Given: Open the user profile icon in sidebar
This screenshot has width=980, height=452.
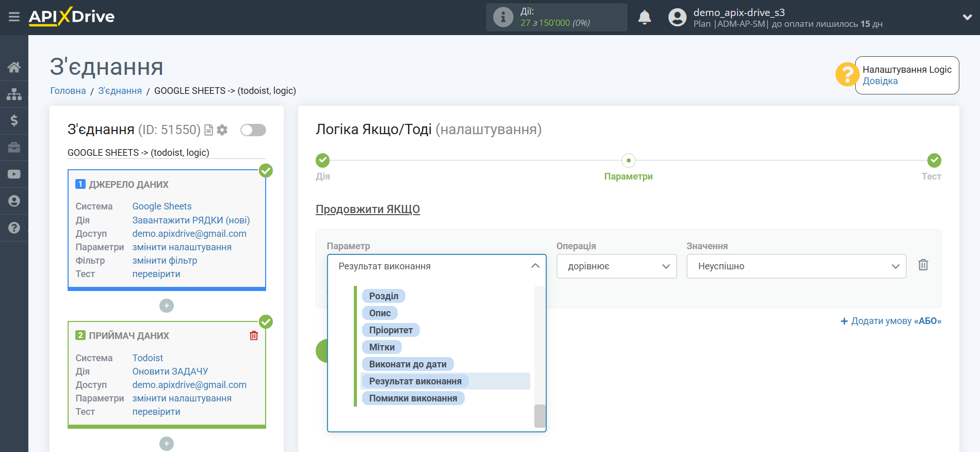Looking at the screenshot, I should coord(14,201).
